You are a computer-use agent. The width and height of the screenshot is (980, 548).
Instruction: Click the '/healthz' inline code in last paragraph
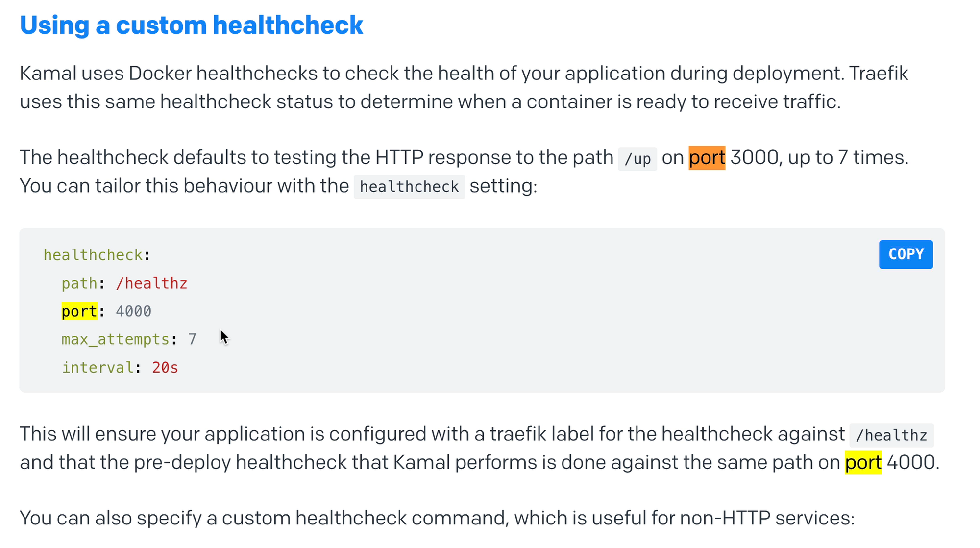pos(891,435)
